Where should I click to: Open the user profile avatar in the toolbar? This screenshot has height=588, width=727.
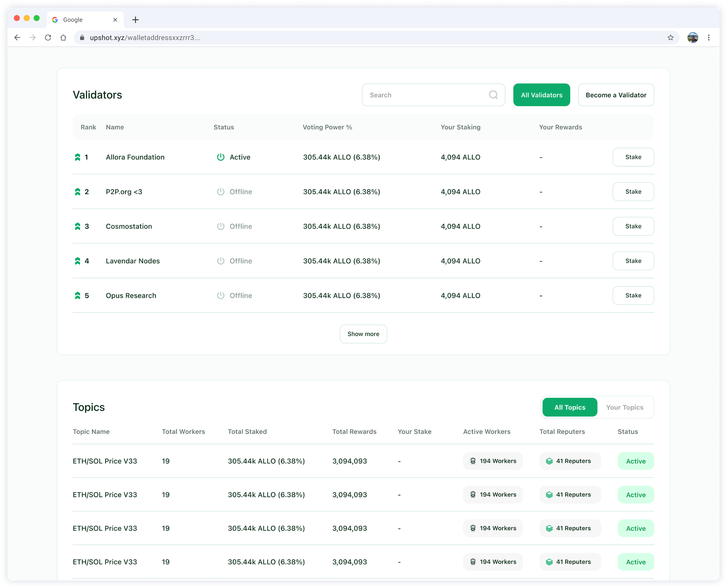click(x=692, y=38)
